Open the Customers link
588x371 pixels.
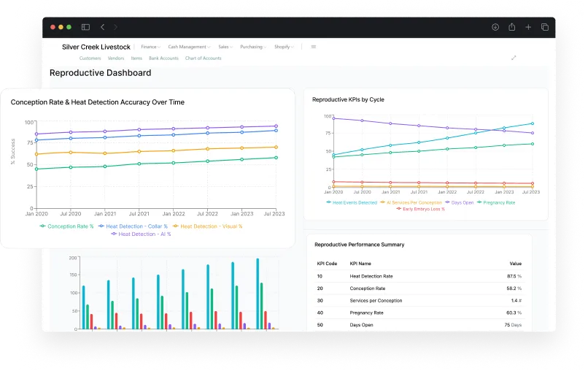click(90, 58)
